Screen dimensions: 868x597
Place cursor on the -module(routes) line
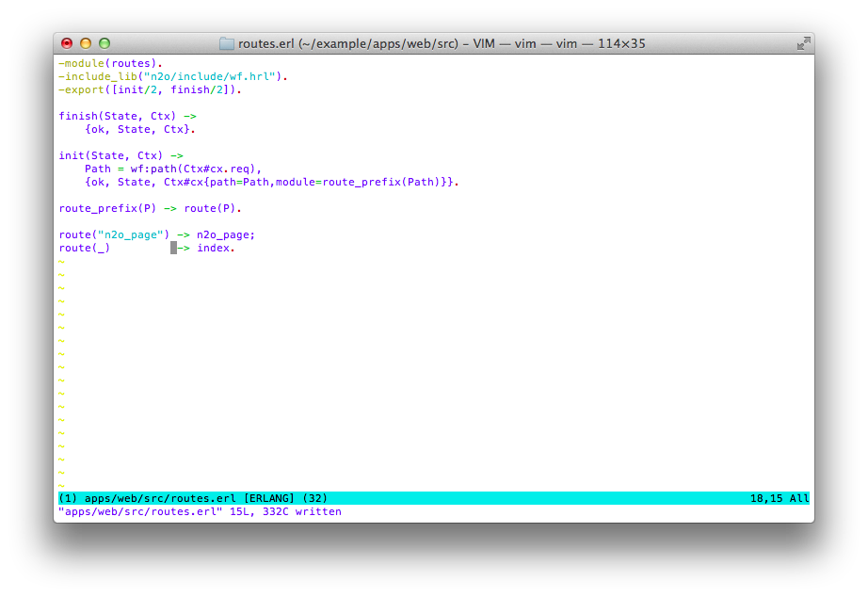click(109, 63)
